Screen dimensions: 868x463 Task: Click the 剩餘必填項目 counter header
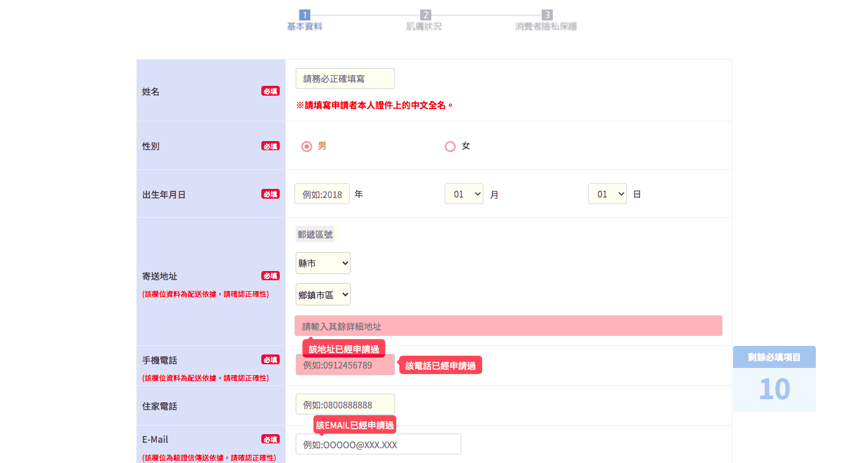(x=774, y=357)
